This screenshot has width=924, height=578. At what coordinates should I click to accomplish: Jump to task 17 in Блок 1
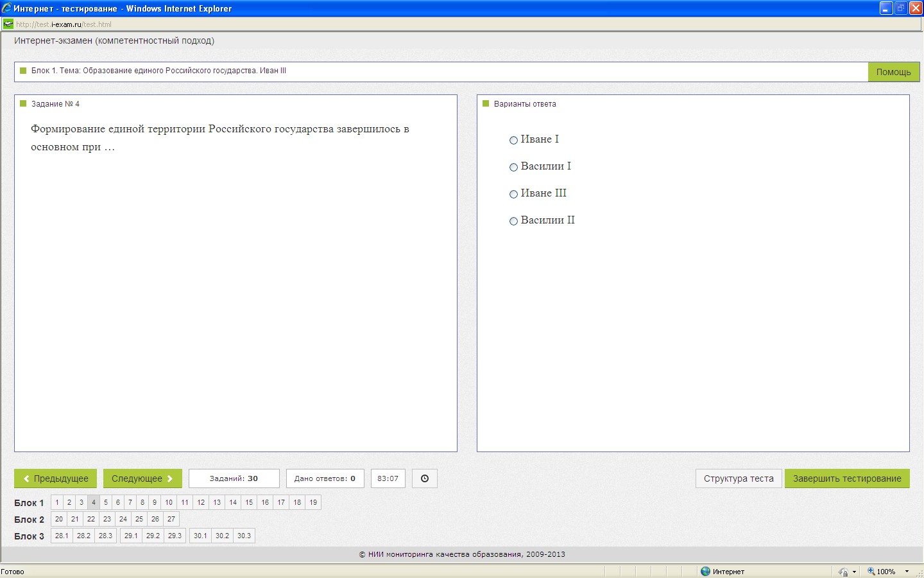point(281,502)
